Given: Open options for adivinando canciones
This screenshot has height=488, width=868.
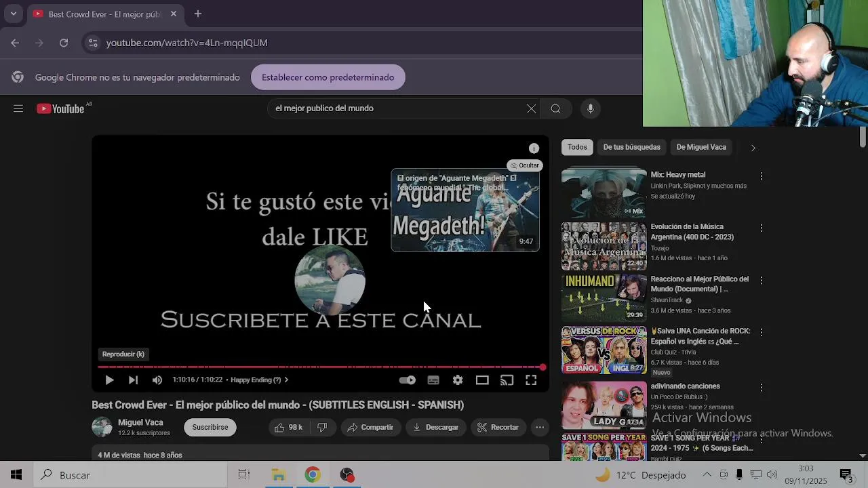Looking at the screenshot, I should pos(762,388).
